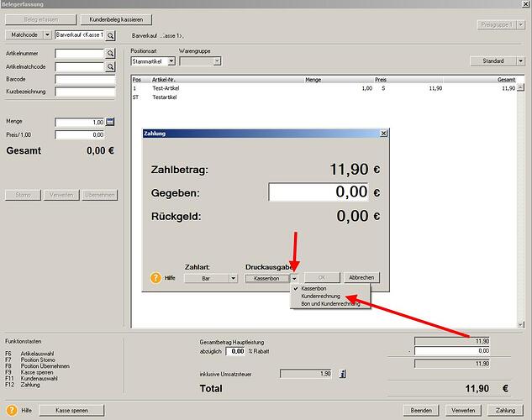Open the calculator icon next to Menge
532x420 pixels.
tap(110, 122)
